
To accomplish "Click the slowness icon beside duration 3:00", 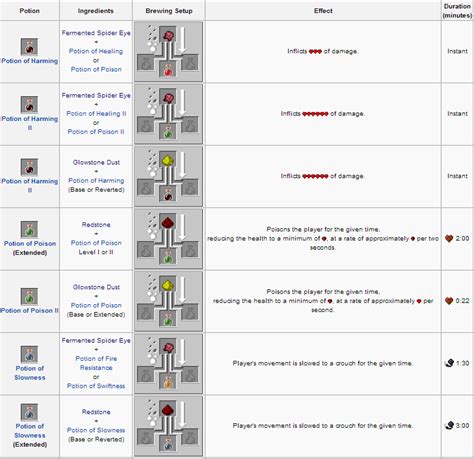I will pyautogui.click(x=449, y=426).
